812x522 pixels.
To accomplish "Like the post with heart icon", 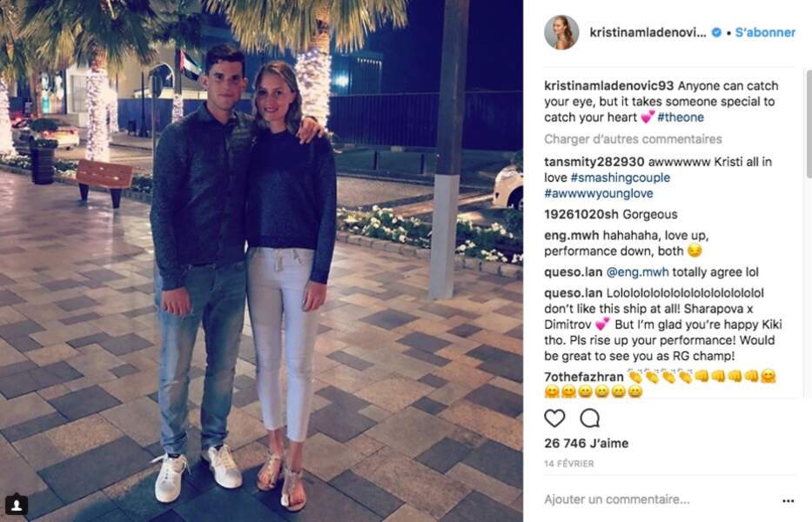I will pos(554,418).
